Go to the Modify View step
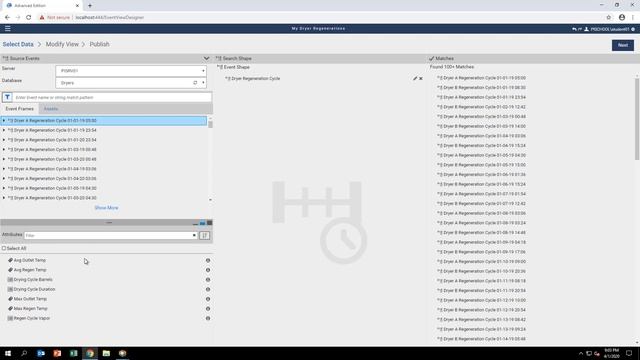This screenshot has height=360, width=640. (62, 44)
